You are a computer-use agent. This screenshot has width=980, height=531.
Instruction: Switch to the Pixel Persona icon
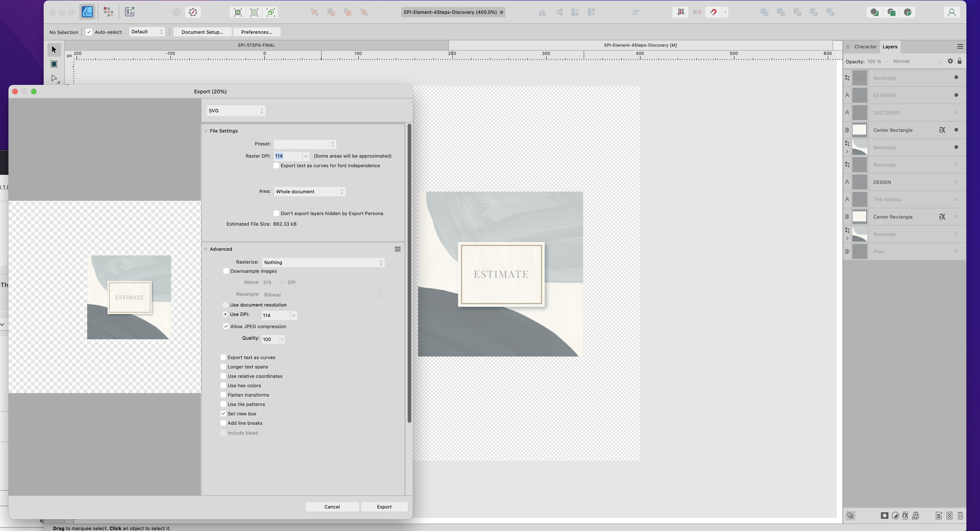[108, 12]
